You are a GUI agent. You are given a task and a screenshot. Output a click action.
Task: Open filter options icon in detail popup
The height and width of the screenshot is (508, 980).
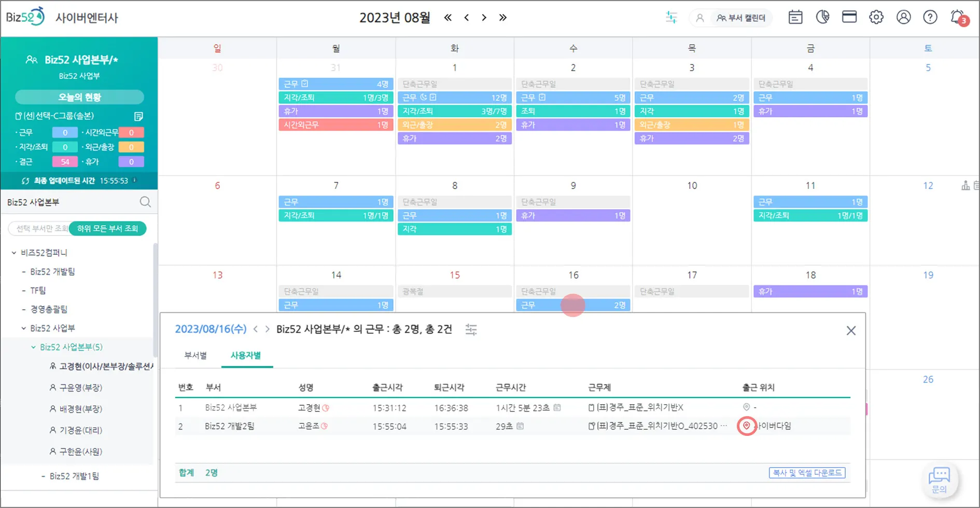pyautogui.click(x=471, y=329)
